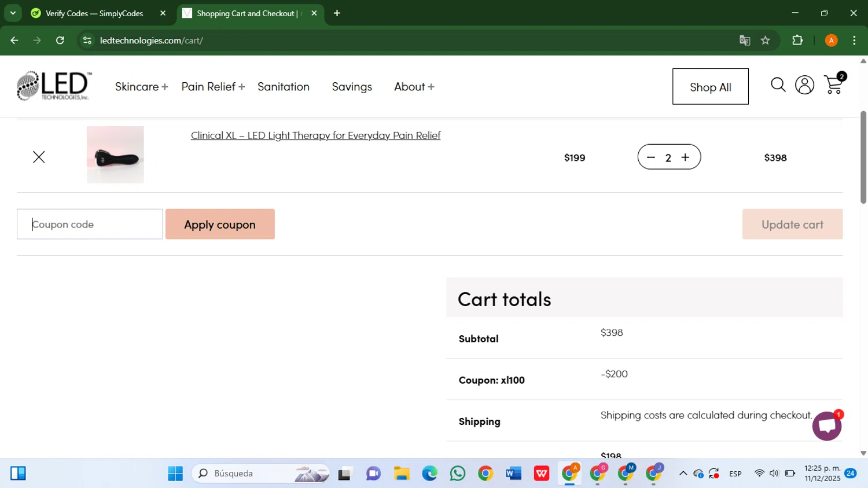The height and width of the screenshot is (488, 868).
Task: Open the Sanitation menu item
Action: [284, 87]
